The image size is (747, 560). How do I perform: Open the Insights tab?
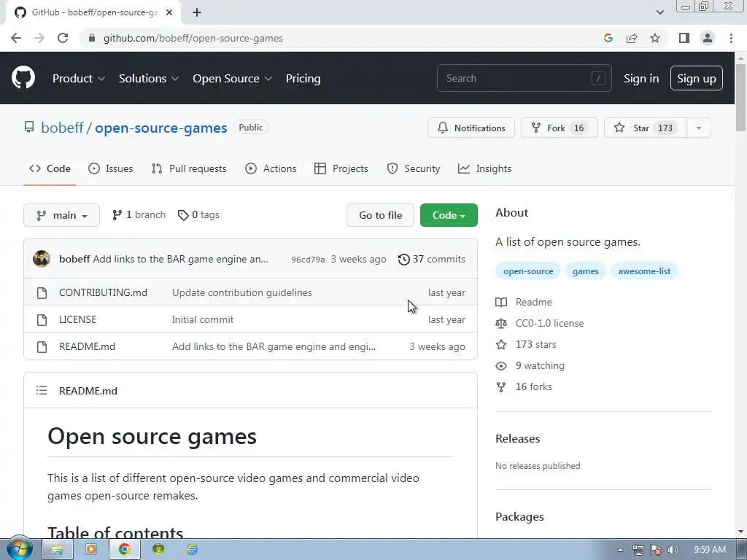click(484, 168)
